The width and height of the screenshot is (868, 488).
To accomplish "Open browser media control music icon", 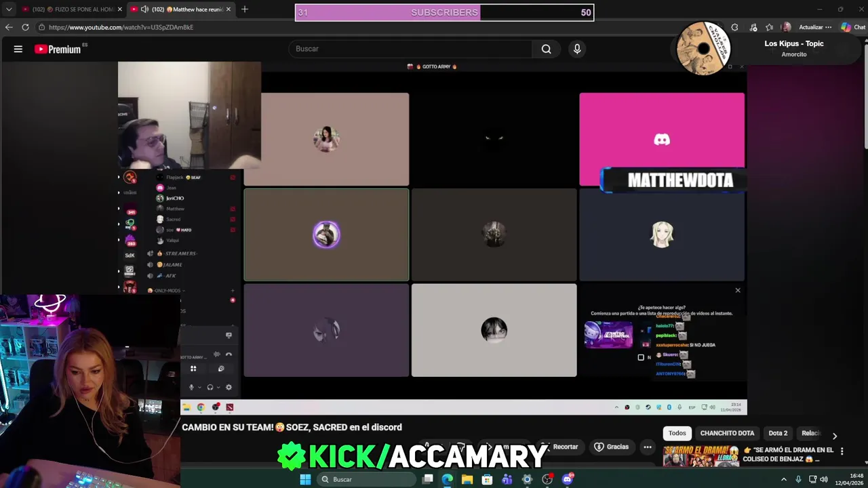I will [x=753, y=27].
